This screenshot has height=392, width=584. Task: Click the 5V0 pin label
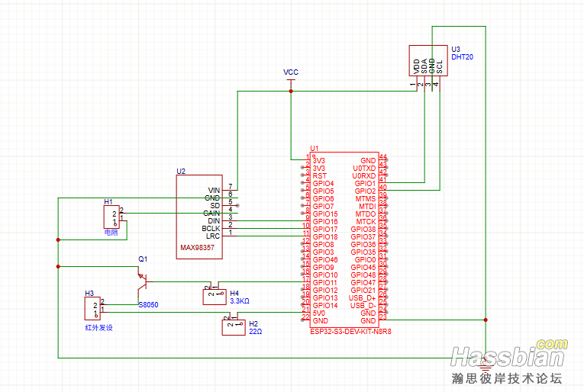(x=319, y=313)
